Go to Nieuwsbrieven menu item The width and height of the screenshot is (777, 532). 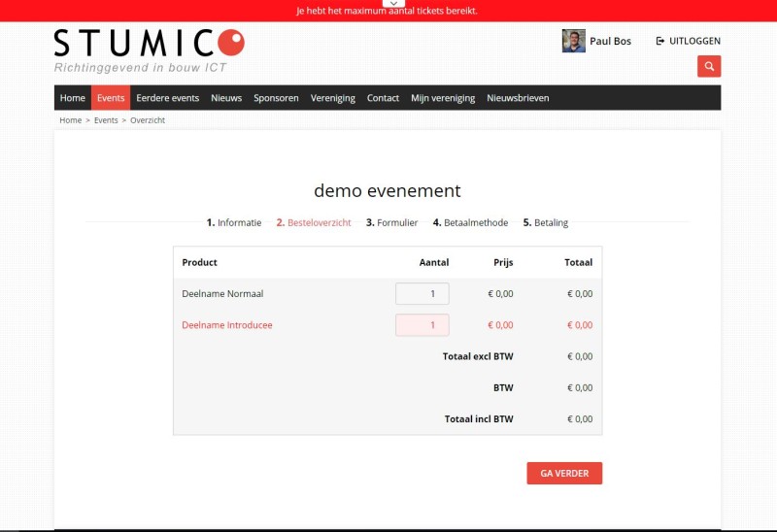click(x=518, y=98)
